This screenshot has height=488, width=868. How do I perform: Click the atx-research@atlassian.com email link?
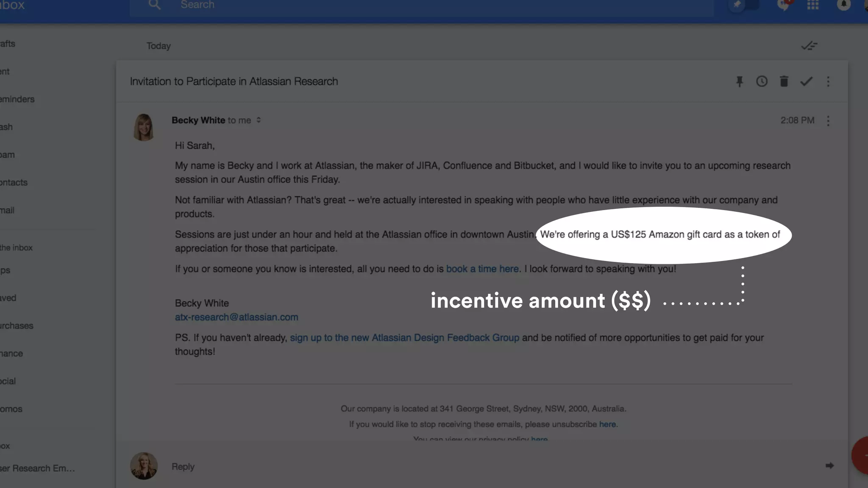(236, 317)
